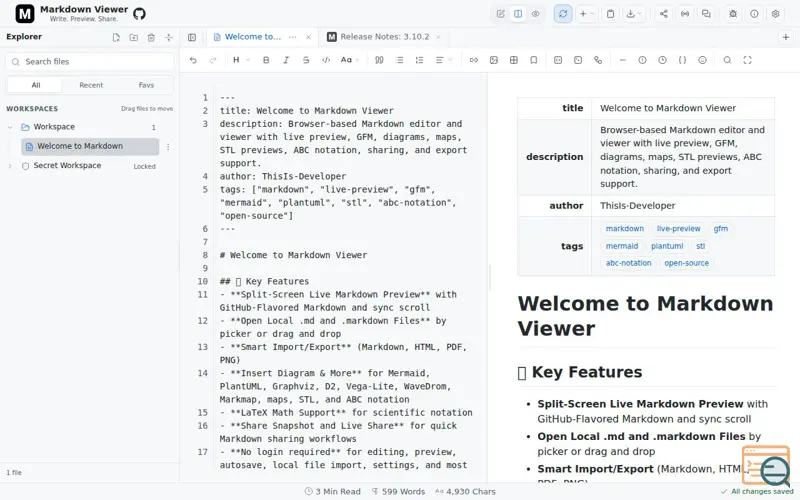The image size is (800, 500).
Task: Switch to the Welcome to... tab
Action: click(253, 37)
